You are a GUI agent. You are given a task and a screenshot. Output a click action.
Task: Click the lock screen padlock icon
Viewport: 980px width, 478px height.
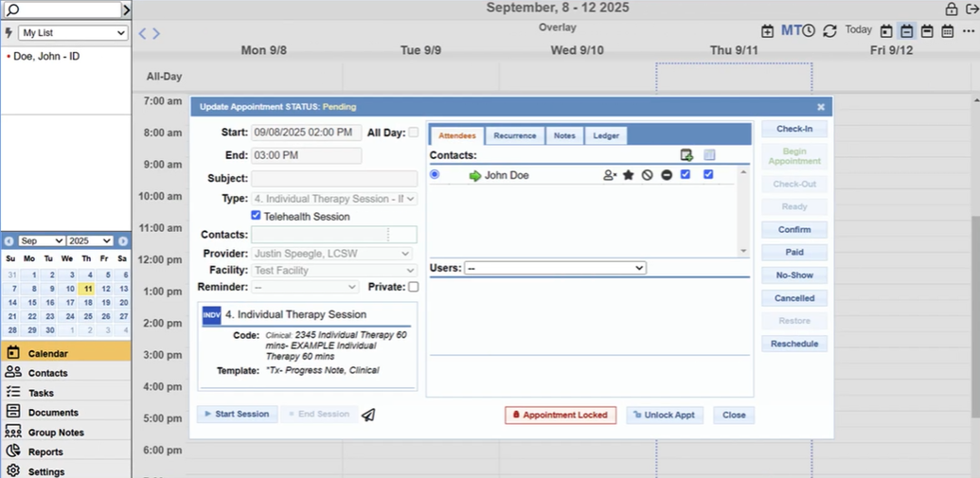tap(951, 9)
